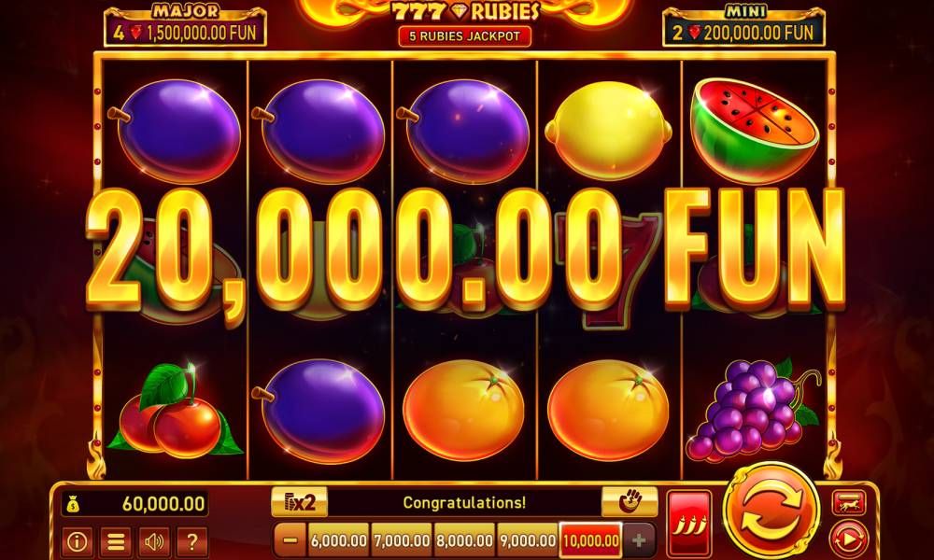Choose the 8,000.00 bet option

464,540
